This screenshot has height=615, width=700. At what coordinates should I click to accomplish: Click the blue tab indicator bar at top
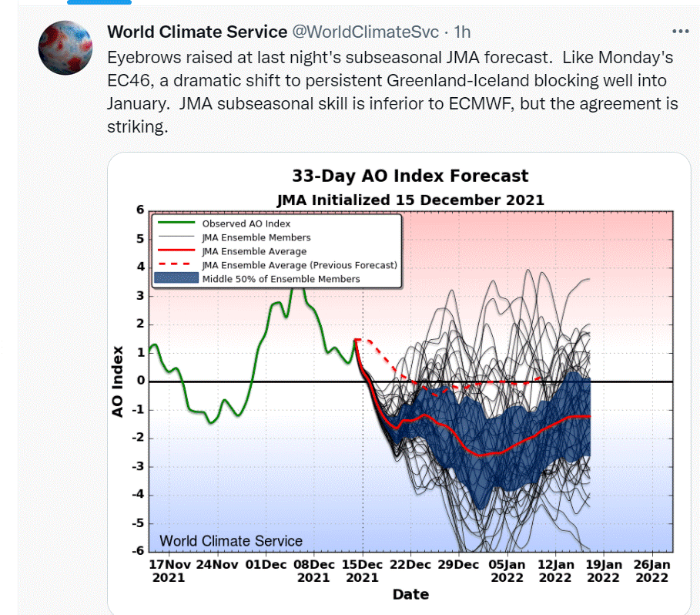pos(99,2)
